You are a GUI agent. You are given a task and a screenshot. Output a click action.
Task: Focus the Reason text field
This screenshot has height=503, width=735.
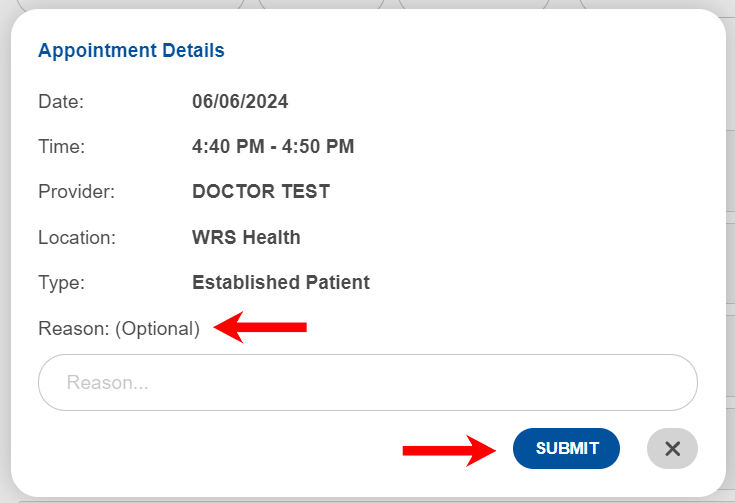[367, 382]
